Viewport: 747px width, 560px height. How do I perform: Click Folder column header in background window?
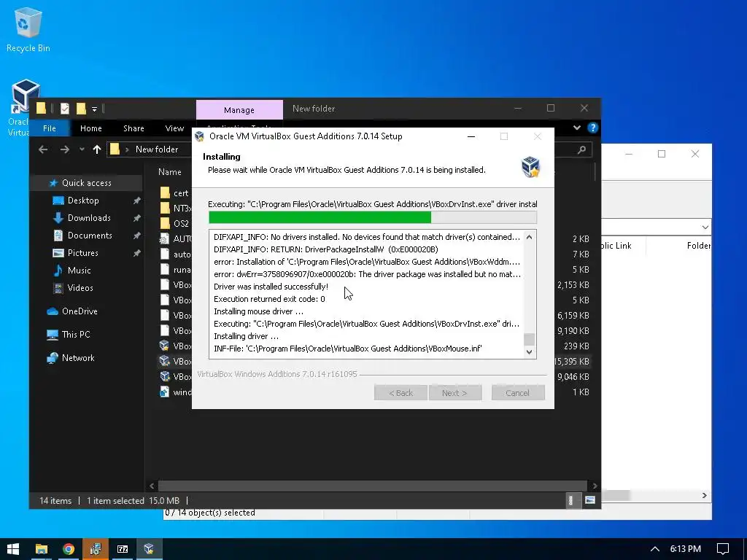click(698, 246)
